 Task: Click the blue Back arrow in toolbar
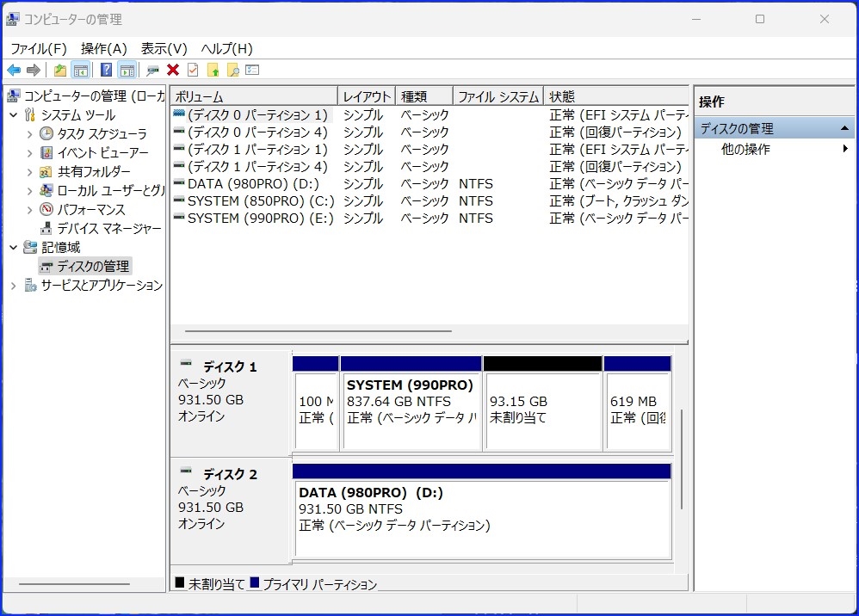[14, 70]
